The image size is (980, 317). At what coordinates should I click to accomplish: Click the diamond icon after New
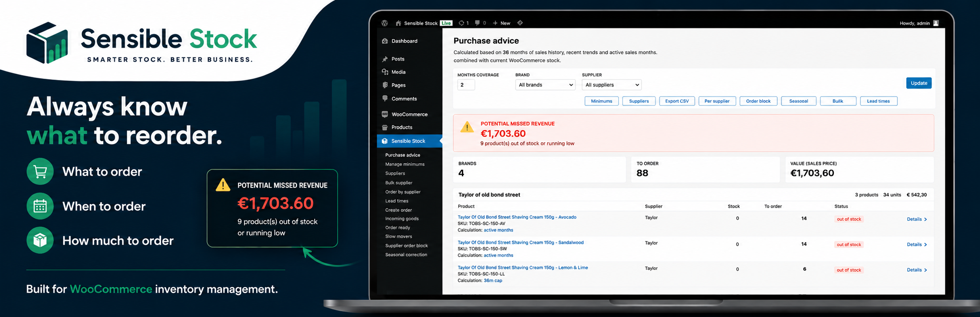pos(520,23)
